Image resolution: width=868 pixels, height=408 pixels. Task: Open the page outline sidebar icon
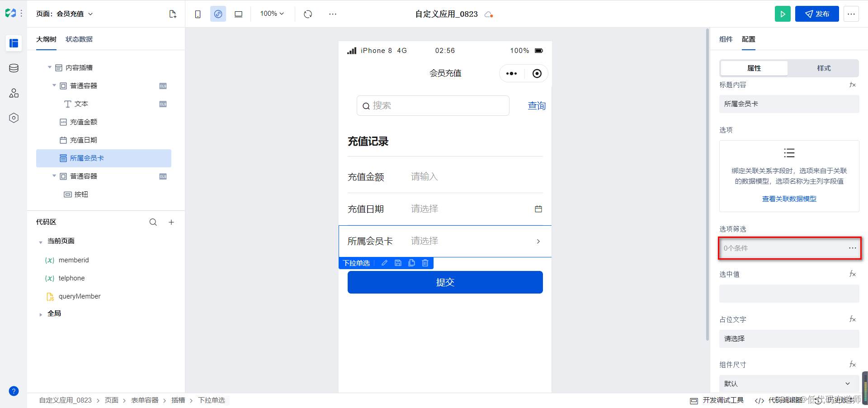14,43
